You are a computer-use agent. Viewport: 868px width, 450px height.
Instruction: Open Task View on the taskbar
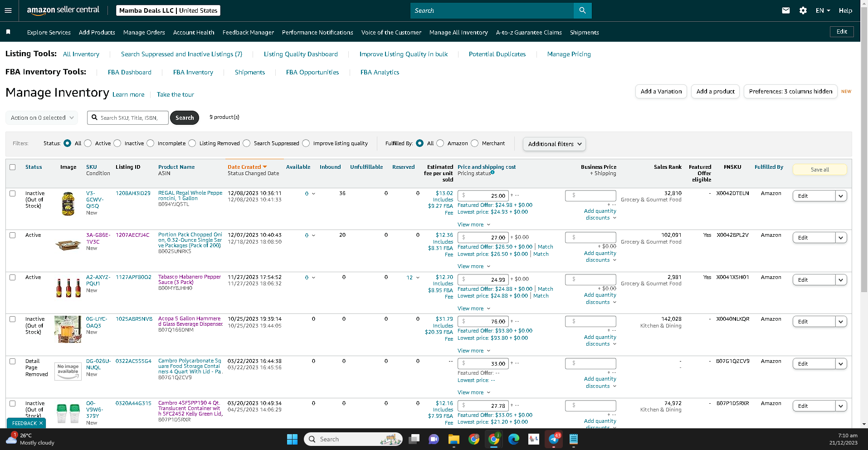click(x=414, y=439)
